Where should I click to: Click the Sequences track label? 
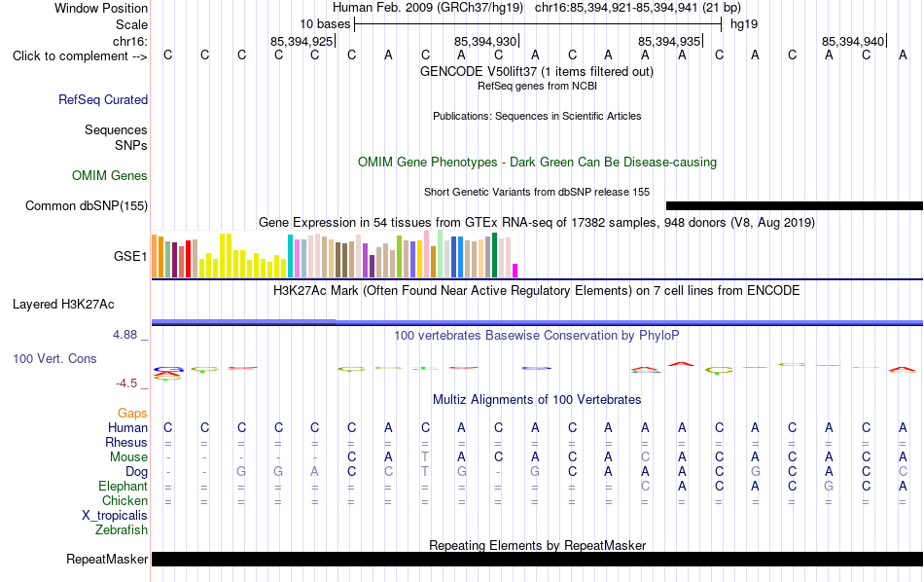coord(116,129)
